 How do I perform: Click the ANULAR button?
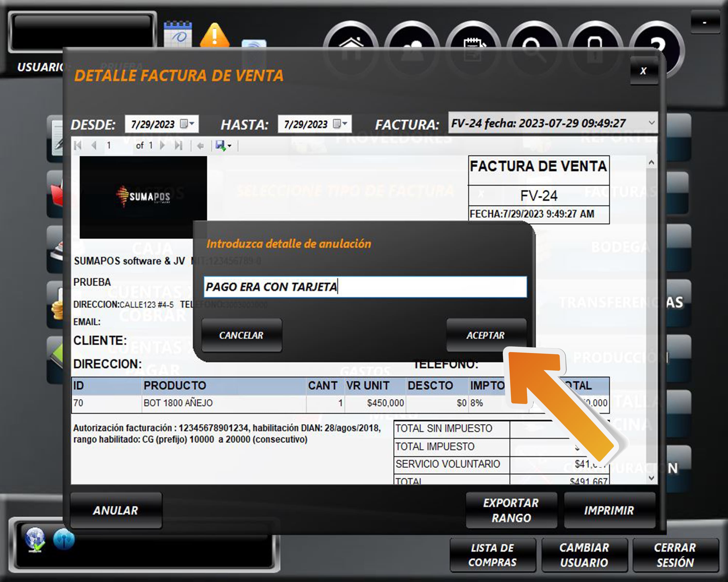pos(116,510)
